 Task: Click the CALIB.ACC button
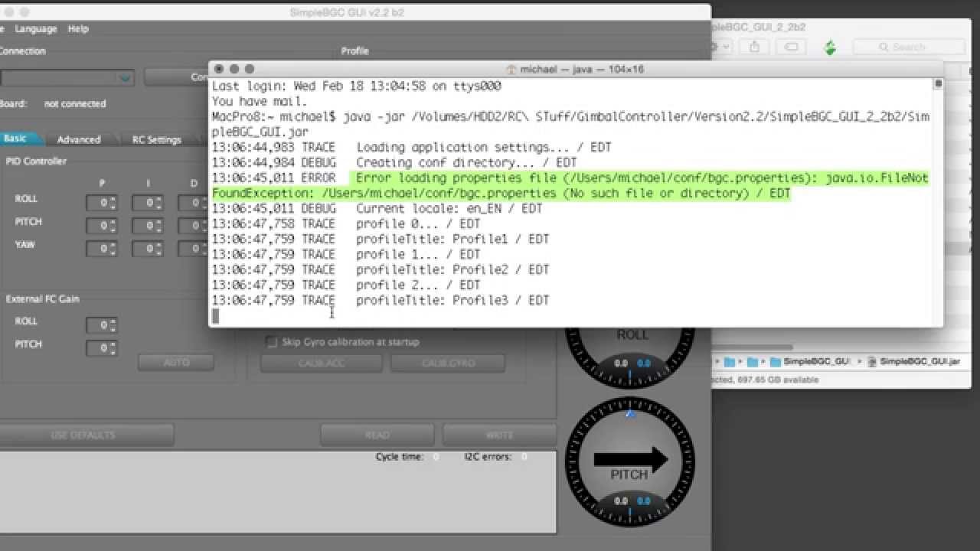pos(322,363)
